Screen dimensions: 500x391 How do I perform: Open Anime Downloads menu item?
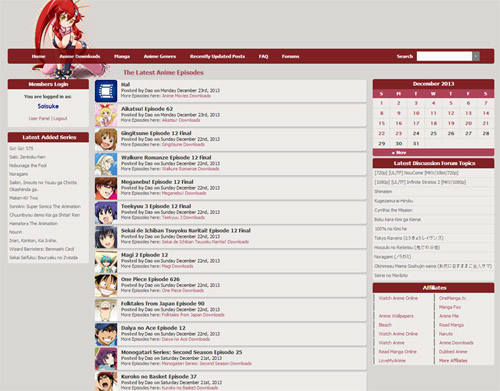(80, 56)
